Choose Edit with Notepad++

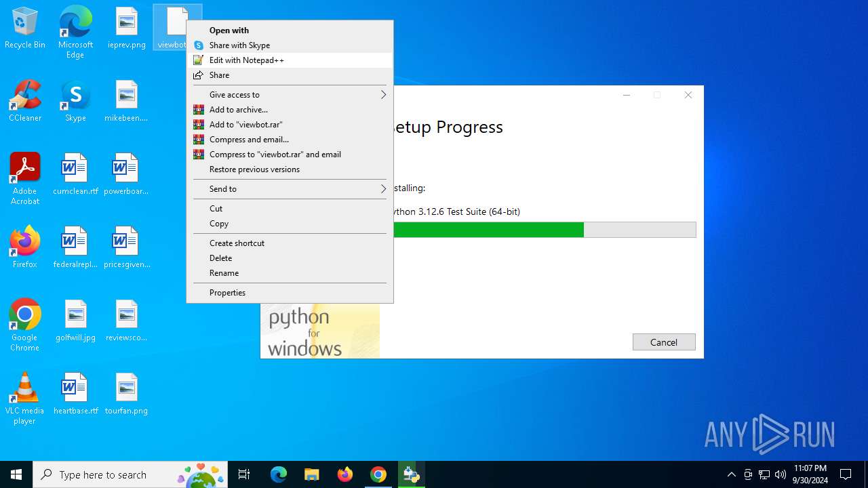(290, 60)
